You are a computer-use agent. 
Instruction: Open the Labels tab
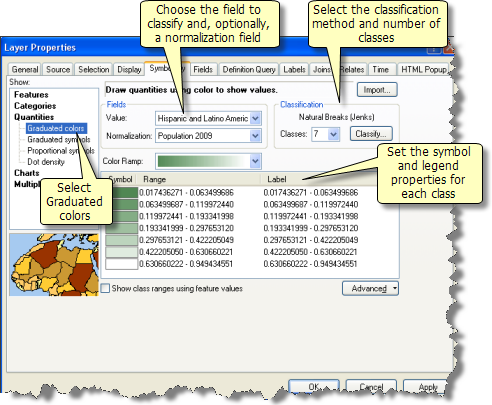[294, 70]
